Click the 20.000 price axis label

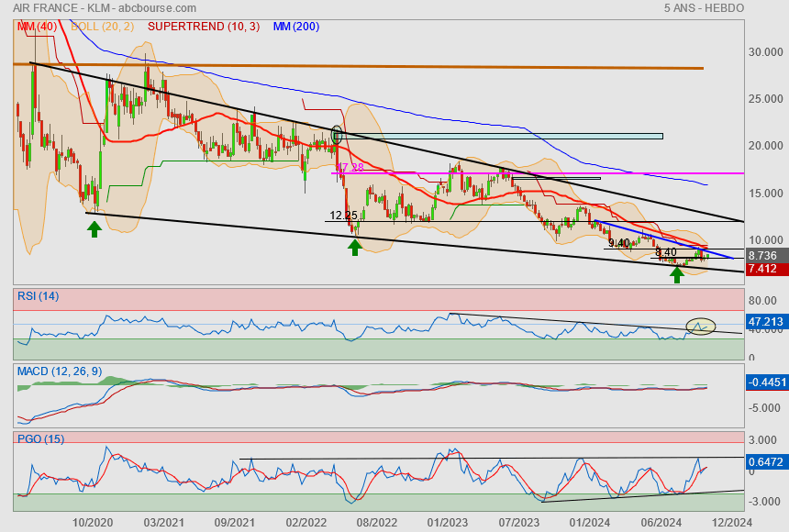pos(765,146)
